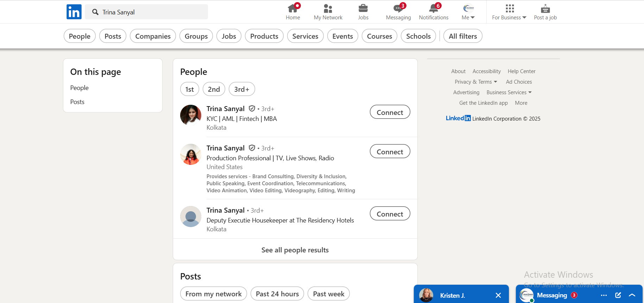The height and width of the screenshot is (303, 644).
Task: Open My Network icon
Action: 328,8
